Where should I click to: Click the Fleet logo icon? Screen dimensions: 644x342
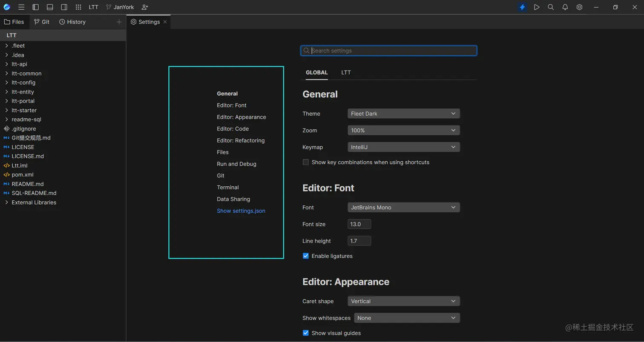click(7, 7)
